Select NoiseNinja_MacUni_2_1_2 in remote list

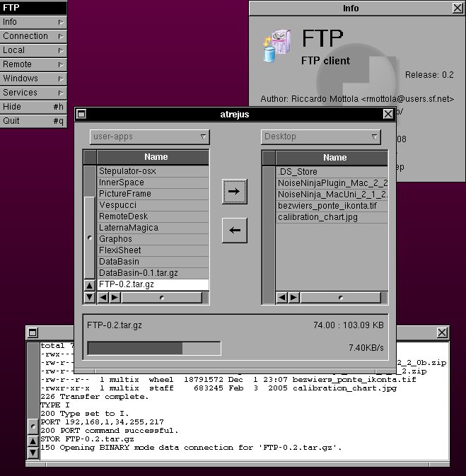coord(332,195)
